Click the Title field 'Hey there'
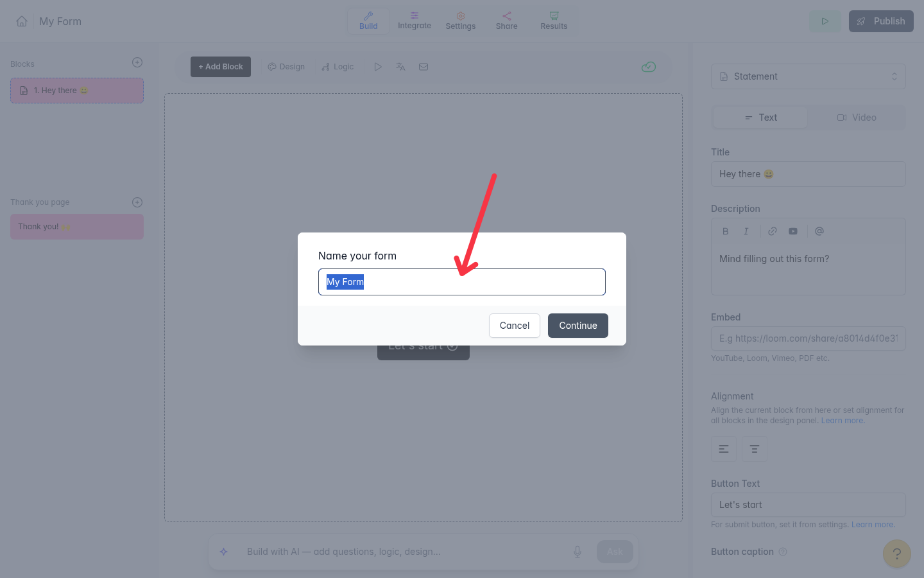The width and height of the screenshot is (924, 578). click(809, 174)
